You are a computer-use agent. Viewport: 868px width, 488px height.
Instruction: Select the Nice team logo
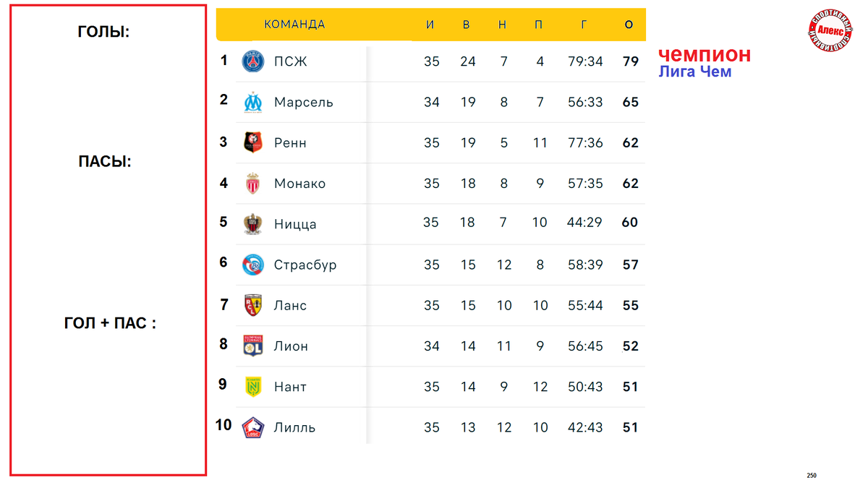[x=252, y=224]
